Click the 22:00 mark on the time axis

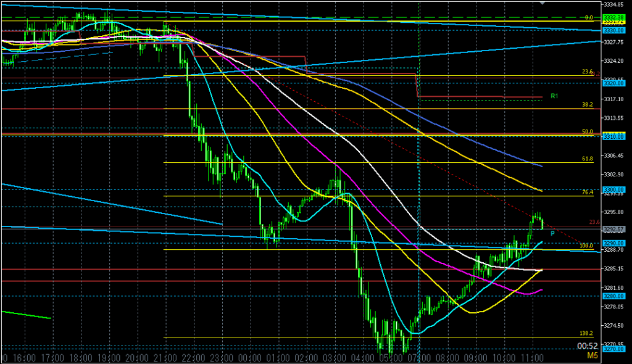click(x=193, y=358)
